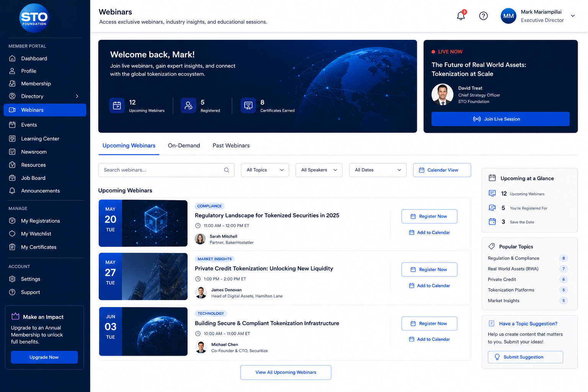This screenshot has width=588, height=392.
Task: Click the Dashboard home icon in sidebar
Action: (x=12, y=59)
